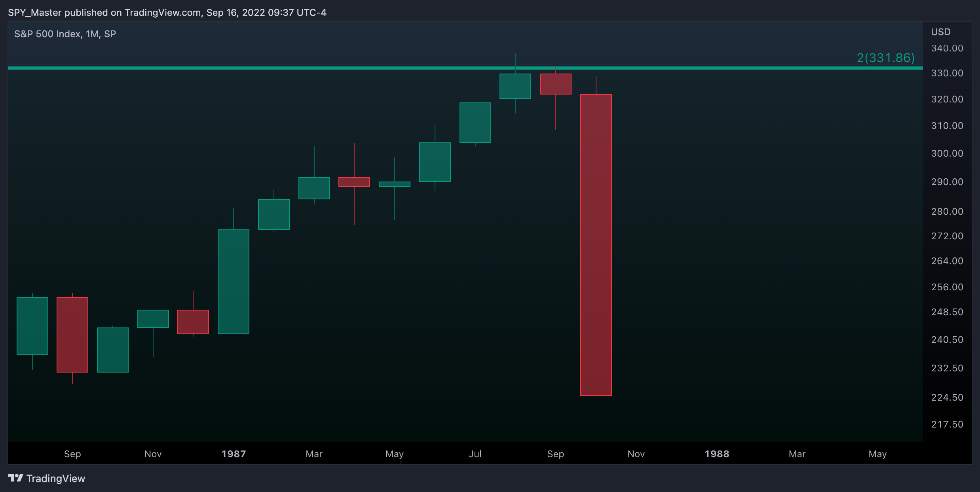Viewport: 980px width, 492px height.
Task: Click the 224.50 price axis label
Action: point(947,397)
